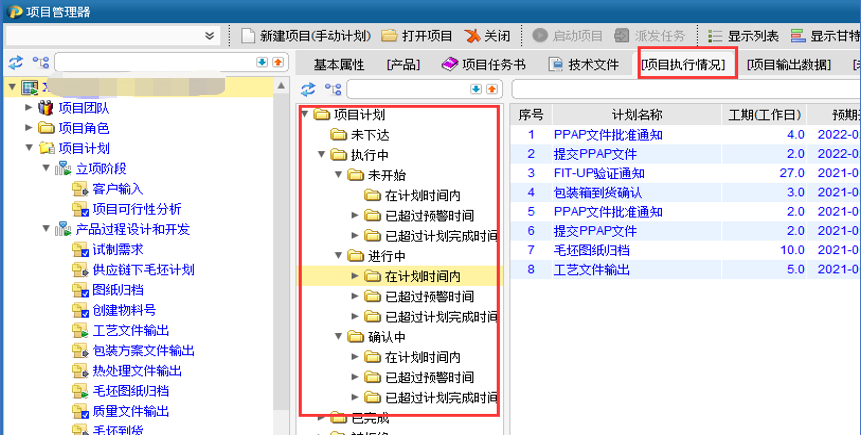Screen dimensions: 863x435
Task: Select the 项目可行性分析 task icon
Action: (80, 209)
